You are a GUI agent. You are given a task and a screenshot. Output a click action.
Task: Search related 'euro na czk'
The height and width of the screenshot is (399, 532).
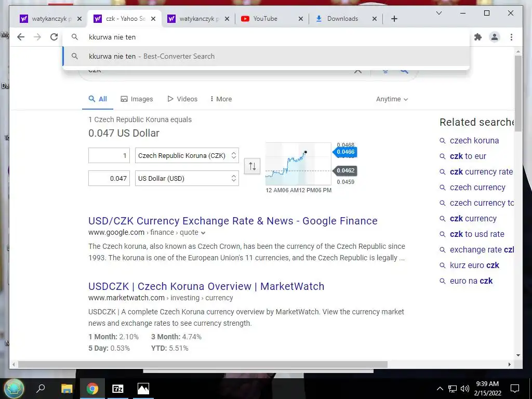click(471, 281)
